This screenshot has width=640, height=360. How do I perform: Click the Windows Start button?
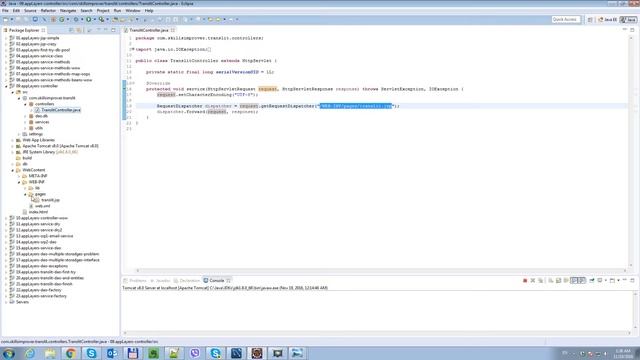9,353
